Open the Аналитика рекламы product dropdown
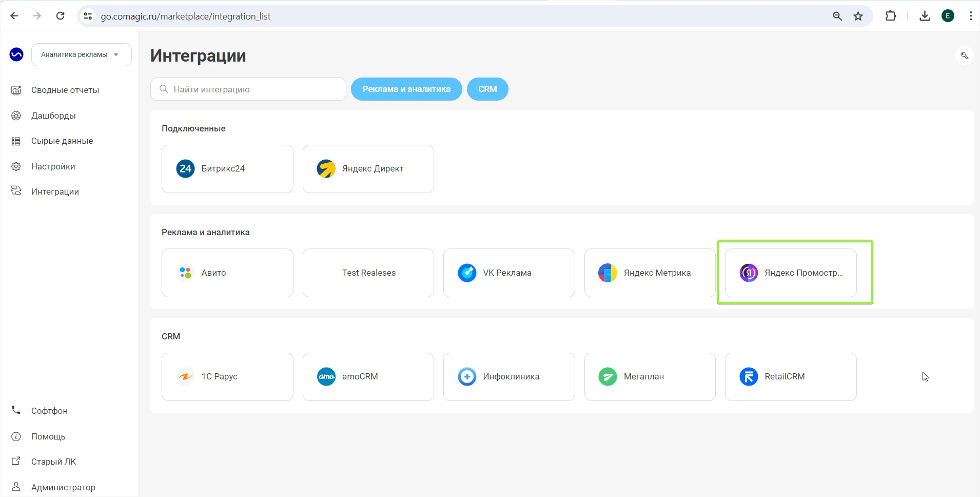The image size is (980, 497). click(x=81, y=54)
